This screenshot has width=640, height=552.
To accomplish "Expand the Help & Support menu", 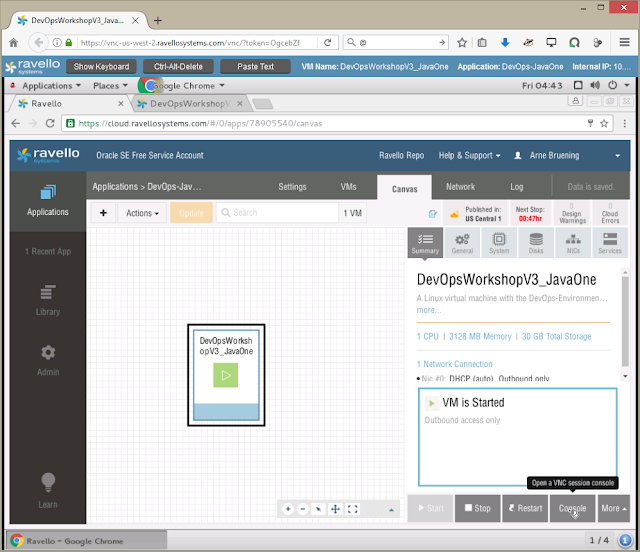I will coord(469,156).
